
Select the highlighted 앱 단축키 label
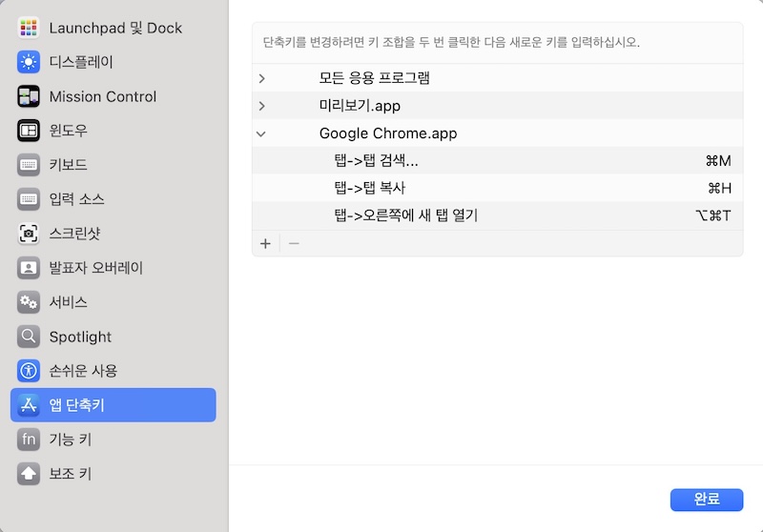pos(77,405)
